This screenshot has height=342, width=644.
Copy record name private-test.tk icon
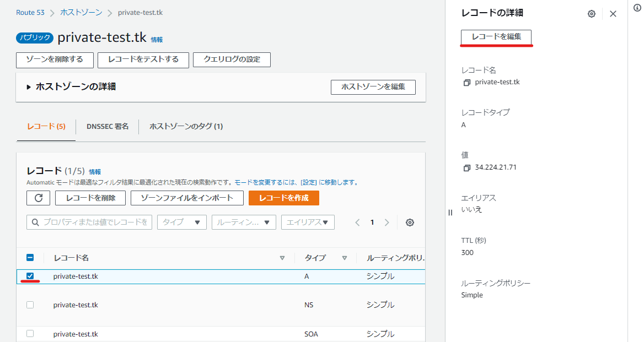click(466, 83)
